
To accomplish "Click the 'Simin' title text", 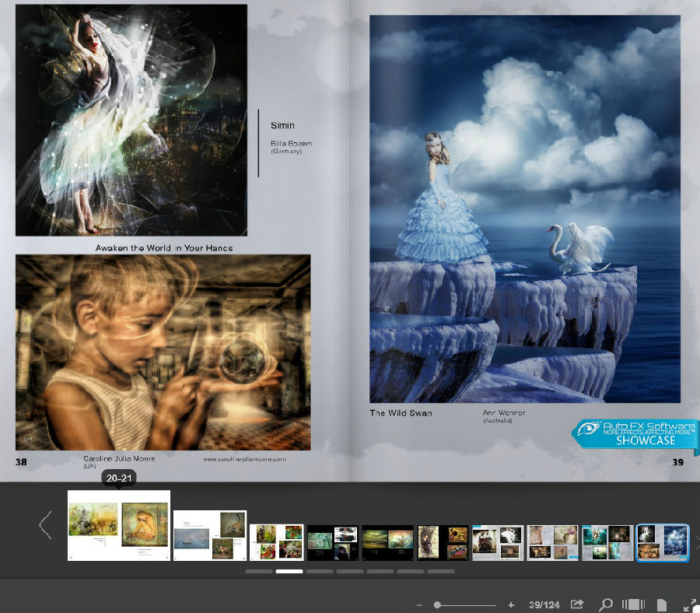I will (282, 125).
